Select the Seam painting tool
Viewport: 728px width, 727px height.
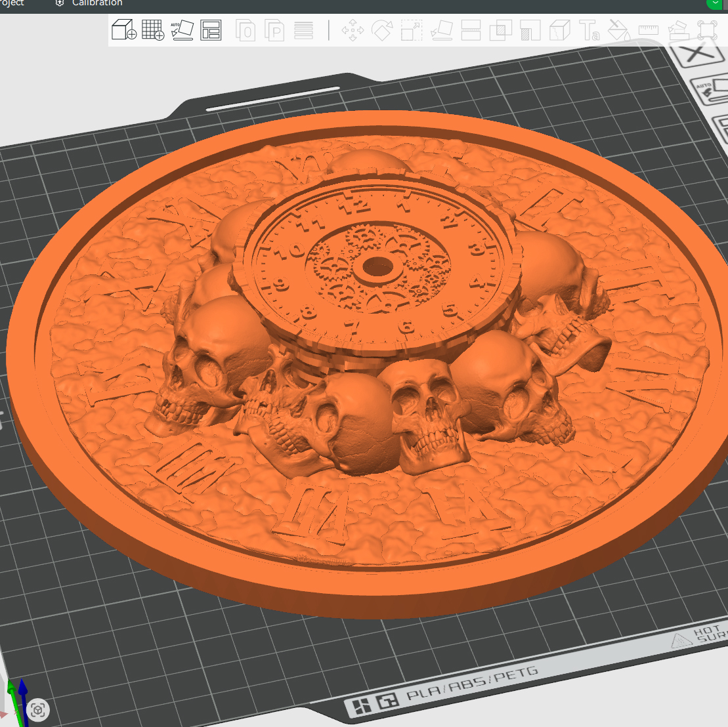pyautogui.click(x=559, y=30)
